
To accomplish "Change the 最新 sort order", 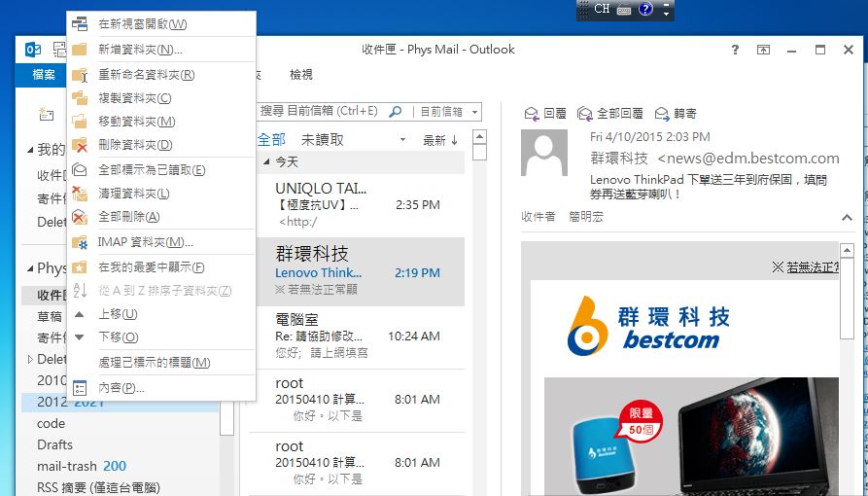I will (440, 140).
